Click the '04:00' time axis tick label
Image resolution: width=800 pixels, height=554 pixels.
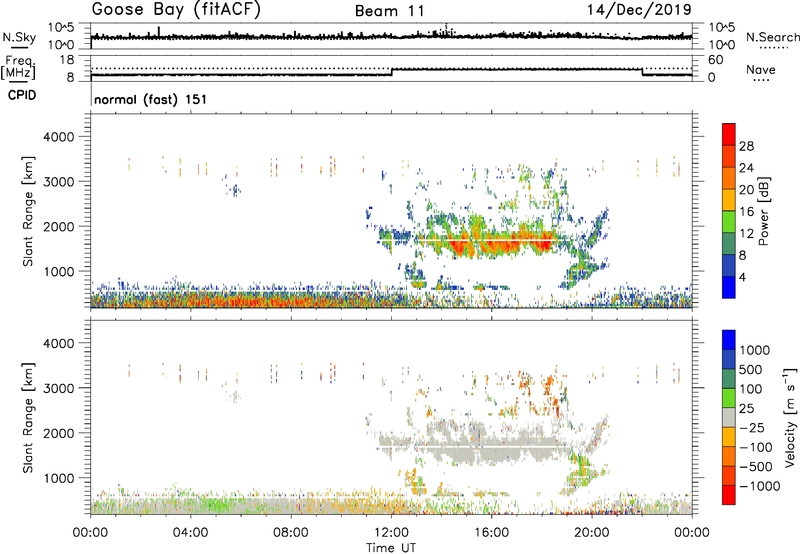click(191, 533)
